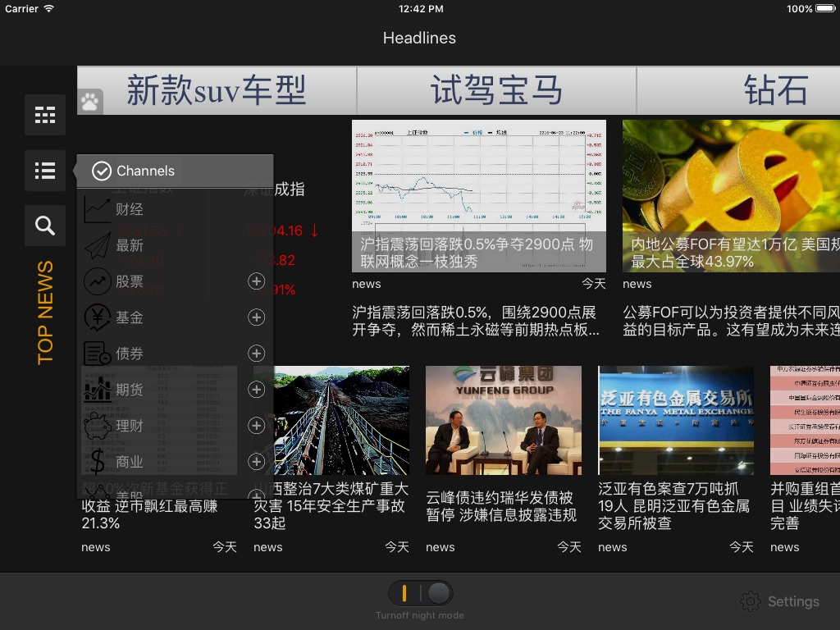
Task: Add the 股票 channel with plus button
Action: [x=256, y=281]
